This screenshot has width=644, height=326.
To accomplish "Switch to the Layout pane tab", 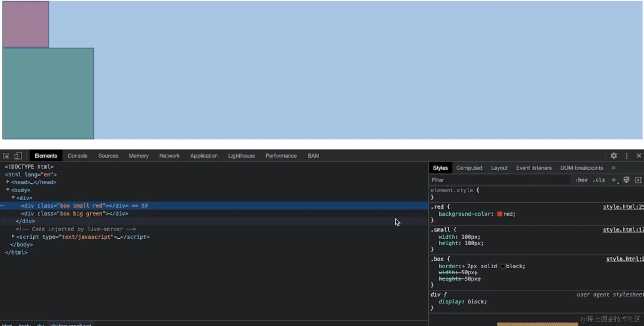I will (499, 168).
